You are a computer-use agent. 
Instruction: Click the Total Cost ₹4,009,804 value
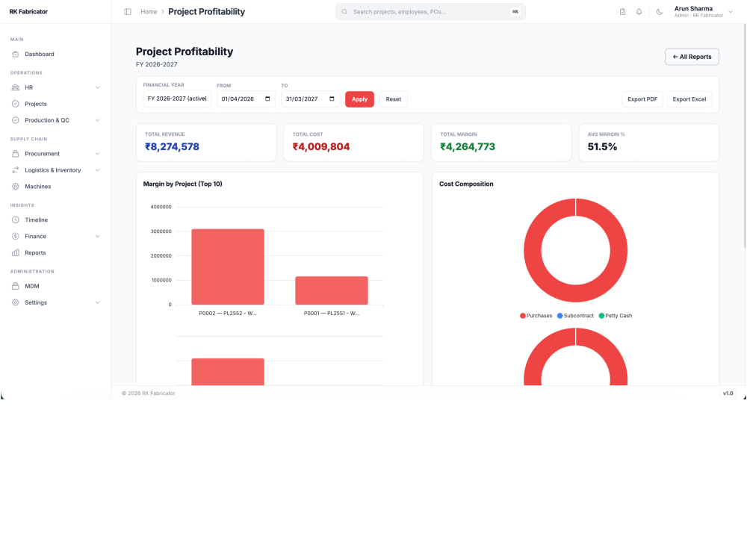point(321,146)
